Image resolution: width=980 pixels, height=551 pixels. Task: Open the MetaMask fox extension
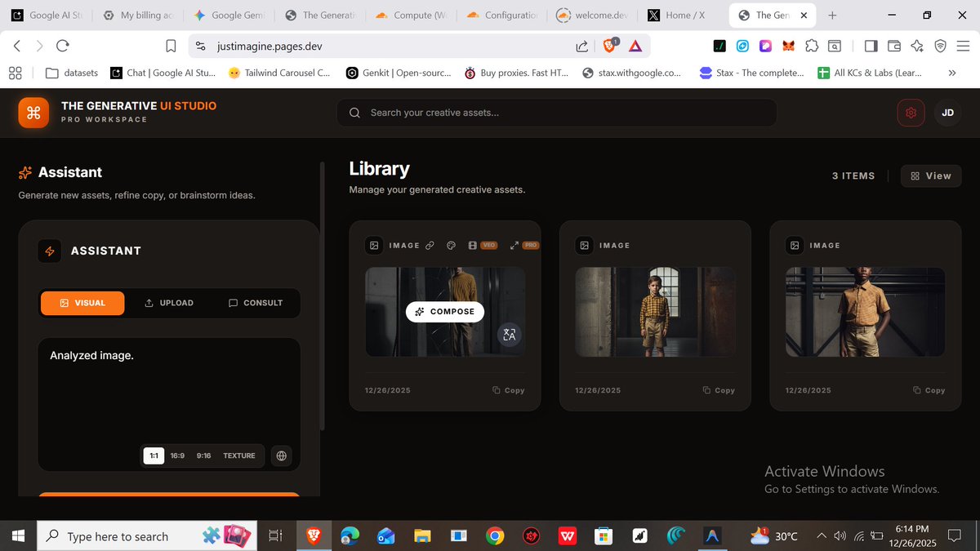tap(788, 47)
